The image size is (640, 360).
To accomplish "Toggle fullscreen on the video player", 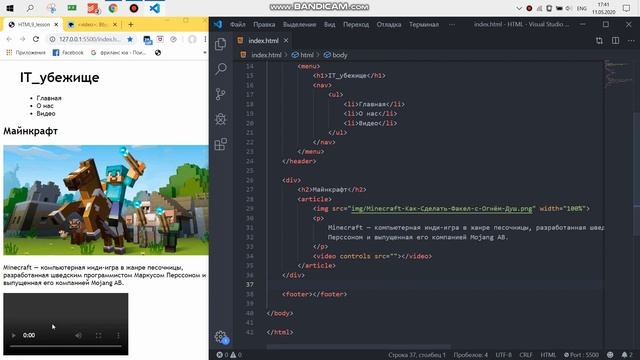I will click(98, 335).
